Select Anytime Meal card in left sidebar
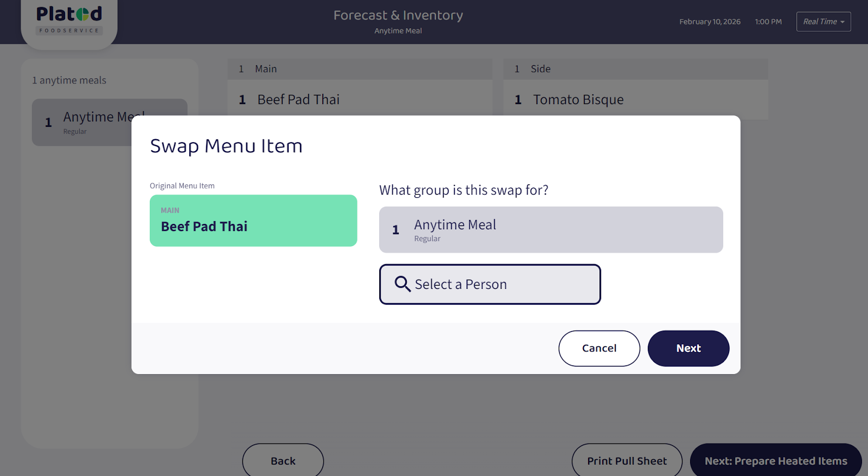This screenshot has width=868, height=476. coord(81,123)
